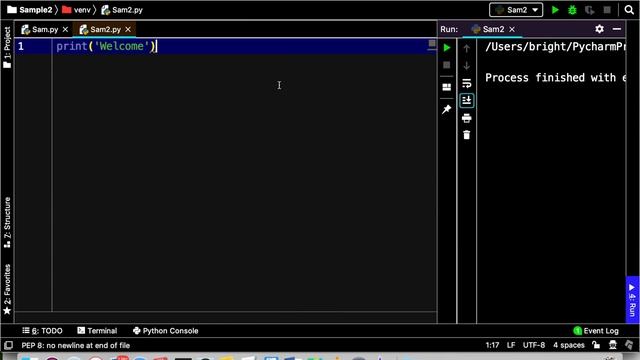Click Sam2.py in the breadcrumb
Image resolution: width=640 pixels, height=360 pixels.
(x=122, y=10)
